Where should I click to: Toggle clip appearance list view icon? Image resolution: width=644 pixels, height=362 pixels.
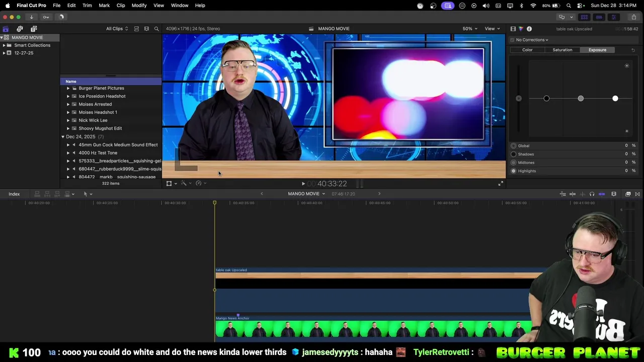pyautogui.click(x=136, y=29)
